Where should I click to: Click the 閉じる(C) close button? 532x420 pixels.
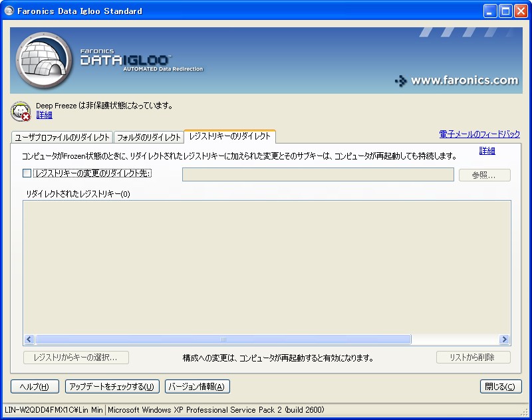point(501,387)
